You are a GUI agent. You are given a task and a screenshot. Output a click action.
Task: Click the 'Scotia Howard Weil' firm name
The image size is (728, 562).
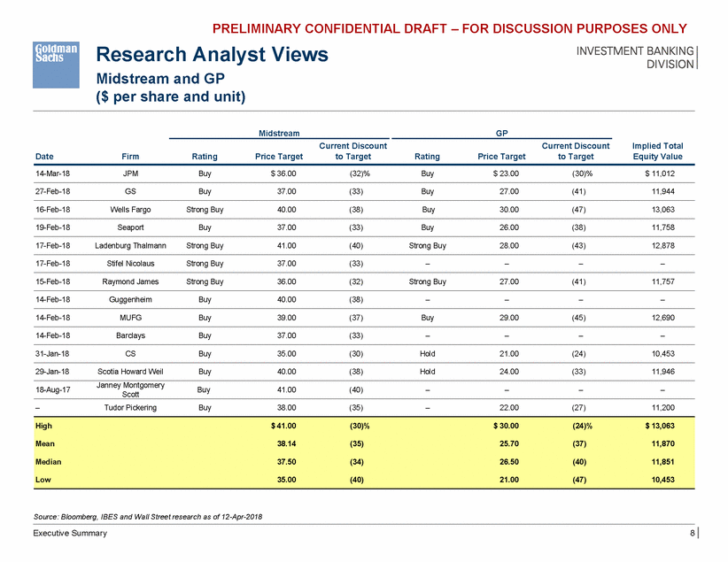coord(130,372)
